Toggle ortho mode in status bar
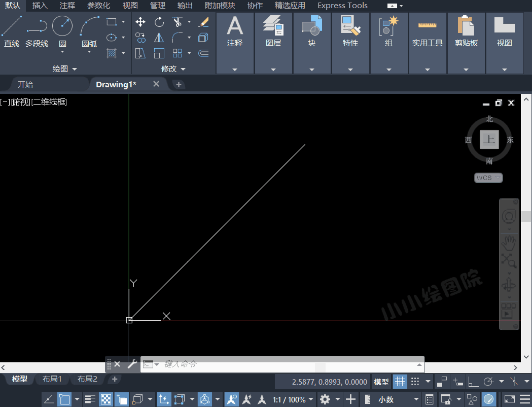Screen dimensions: 532x407 pos(473,382)
